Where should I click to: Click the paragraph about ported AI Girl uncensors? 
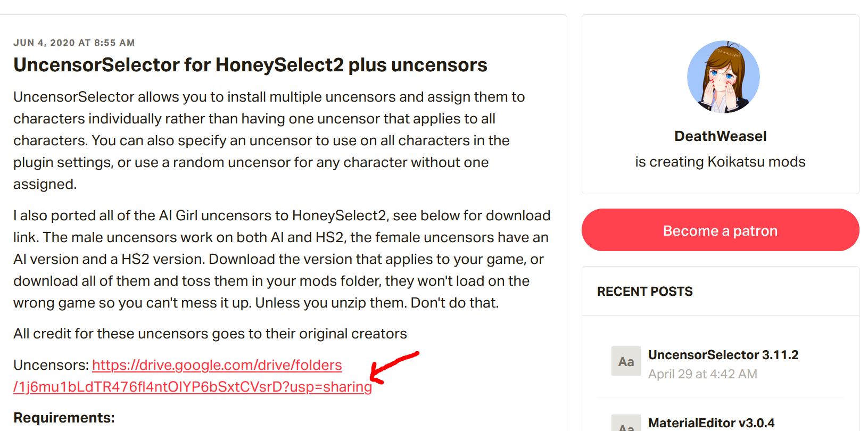click(282, 259)
